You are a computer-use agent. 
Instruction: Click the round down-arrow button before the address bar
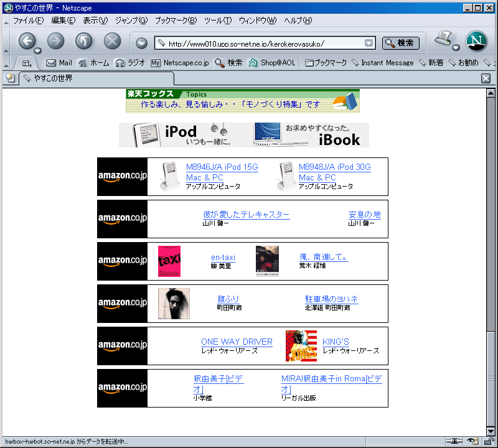tap(142, 43)
